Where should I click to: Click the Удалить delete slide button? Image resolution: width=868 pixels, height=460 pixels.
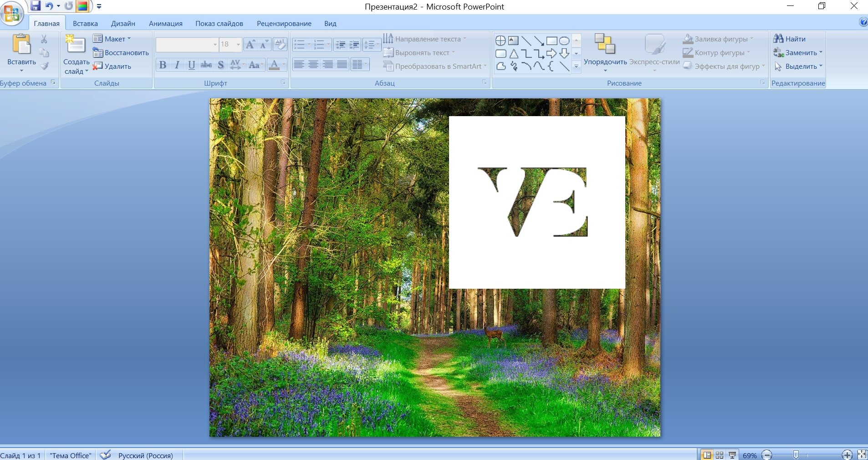click(112, 66)
